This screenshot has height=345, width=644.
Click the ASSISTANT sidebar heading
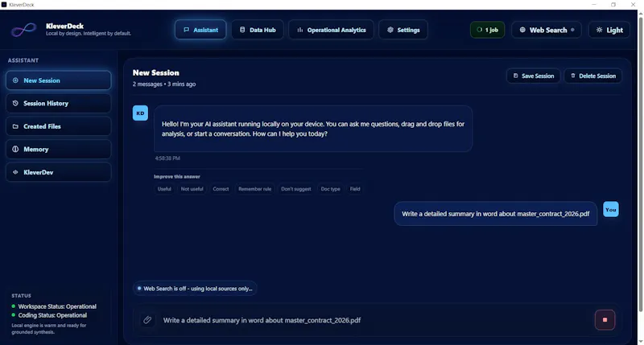click(x=23, y=60)
